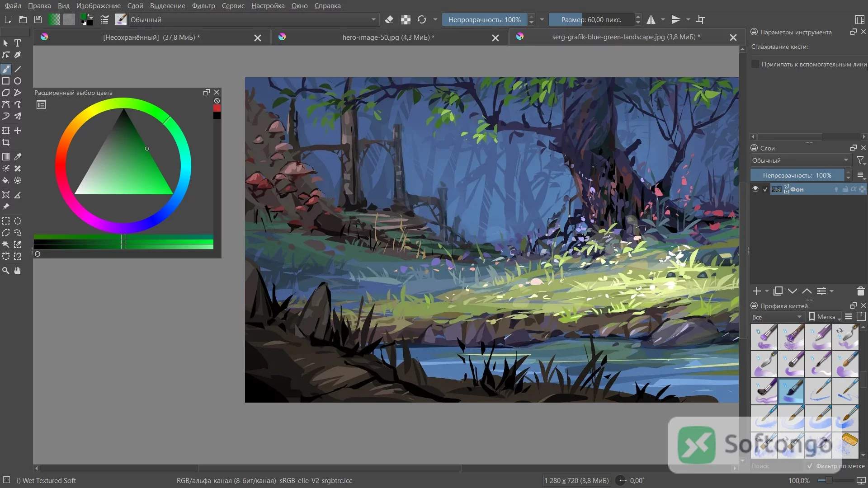Open the add layer dropdown arrow
This screenshot has width=868, height=488.
[767, 291]
